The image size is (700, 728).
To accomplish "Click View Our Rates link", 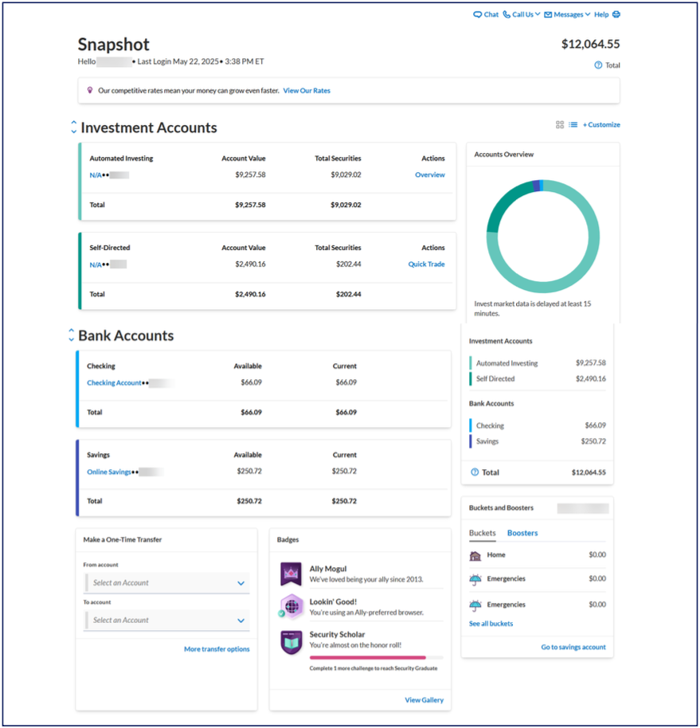I will pyautogui.click(x=307, y=91).
